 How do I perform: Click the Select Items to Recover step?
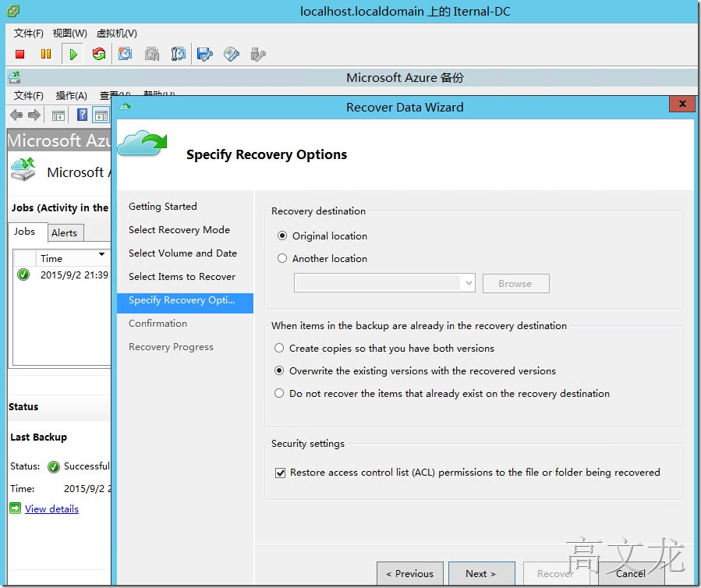click(x=182, y=276)
